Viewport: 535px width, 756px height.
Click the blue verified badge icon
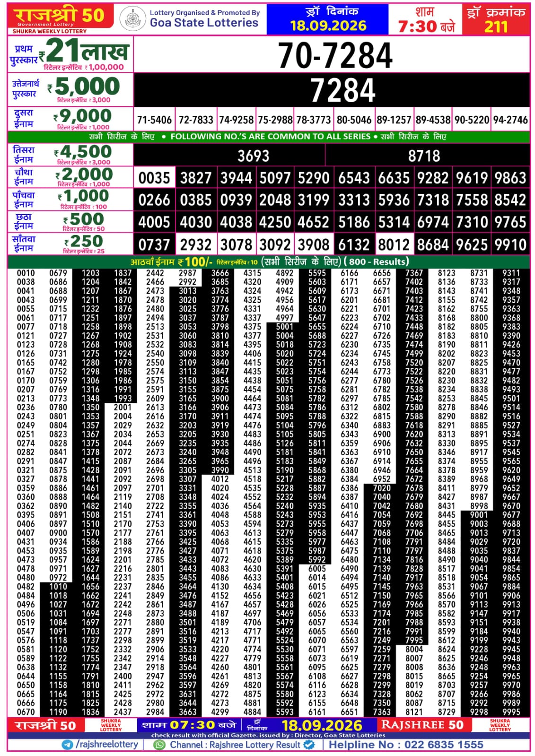[x=309, y=745]
